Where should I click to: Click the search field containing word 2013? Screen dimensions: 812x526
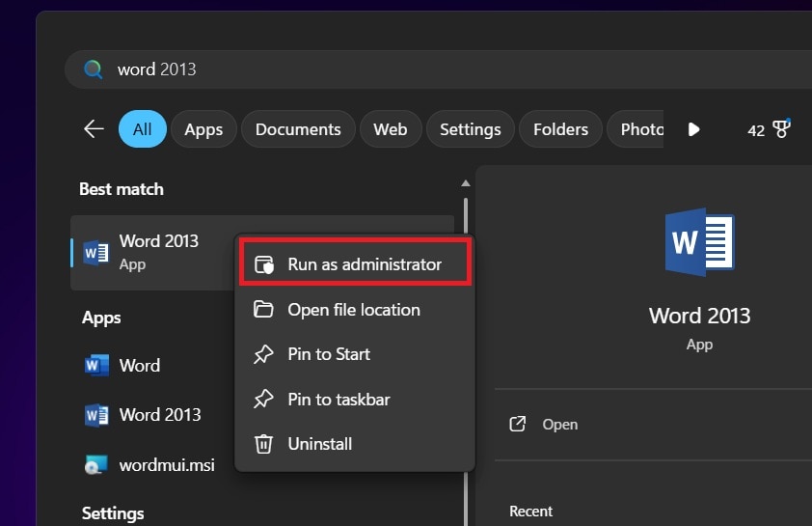click(x=438, y=69)
